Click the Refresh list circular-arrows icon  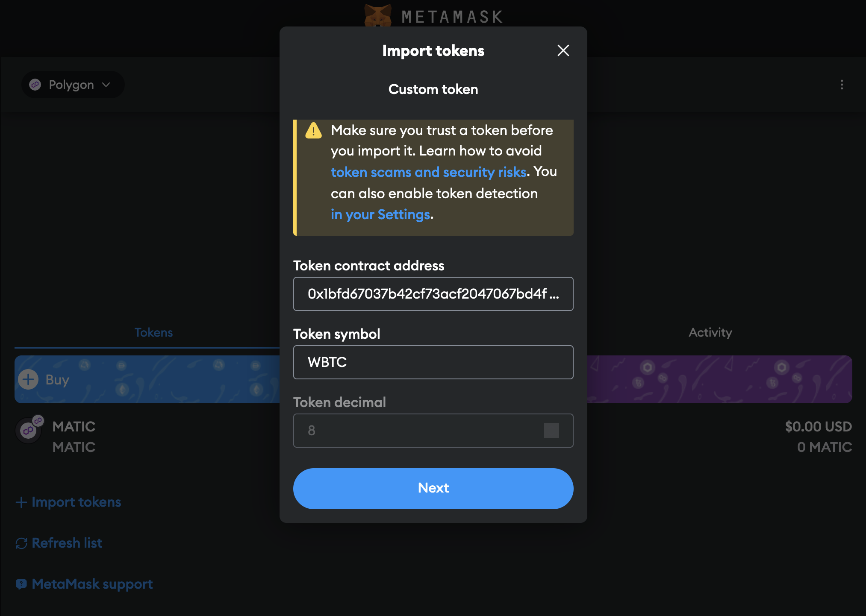click(21, 543)
